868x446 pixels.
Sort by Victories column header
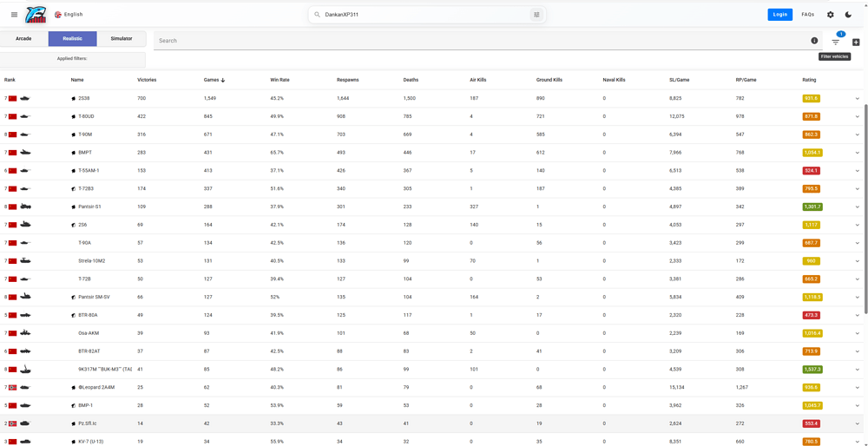coord(147,80)
